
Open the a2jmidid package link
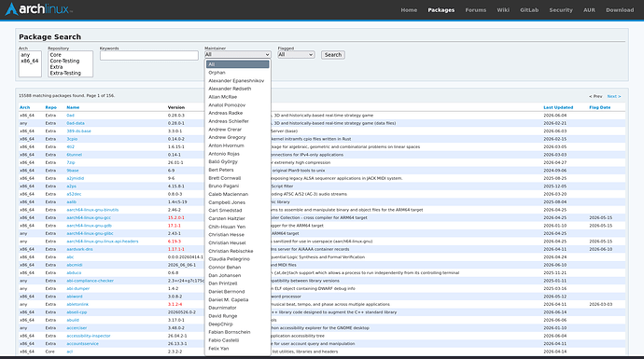(x=76, y=178)
